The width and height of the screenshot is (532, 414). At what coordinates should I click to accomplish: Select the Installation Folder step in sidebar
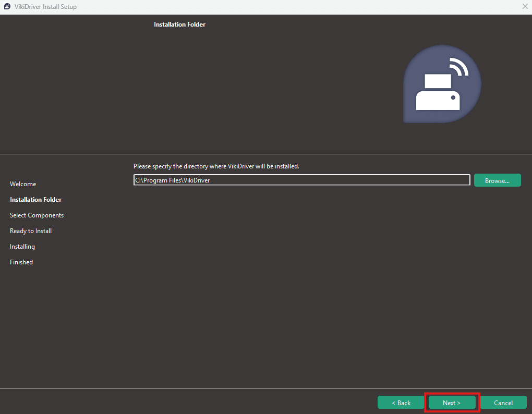pos(35,199)
